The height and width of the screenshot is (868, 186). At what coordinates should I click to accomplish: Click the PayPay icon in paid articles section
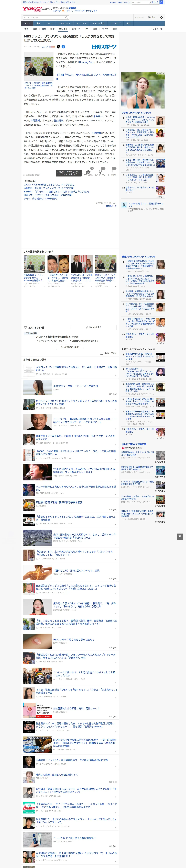123,448
